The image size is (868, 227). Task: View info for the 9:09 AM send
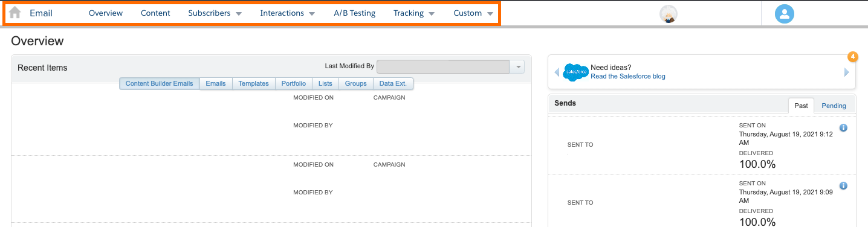click(843, 186)
